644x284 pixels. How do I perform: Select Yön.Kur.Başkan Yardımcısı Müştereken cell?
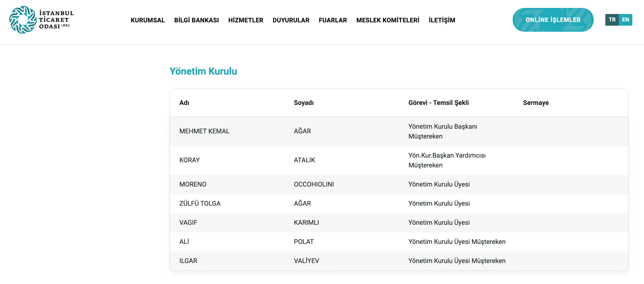pos(447,160)
